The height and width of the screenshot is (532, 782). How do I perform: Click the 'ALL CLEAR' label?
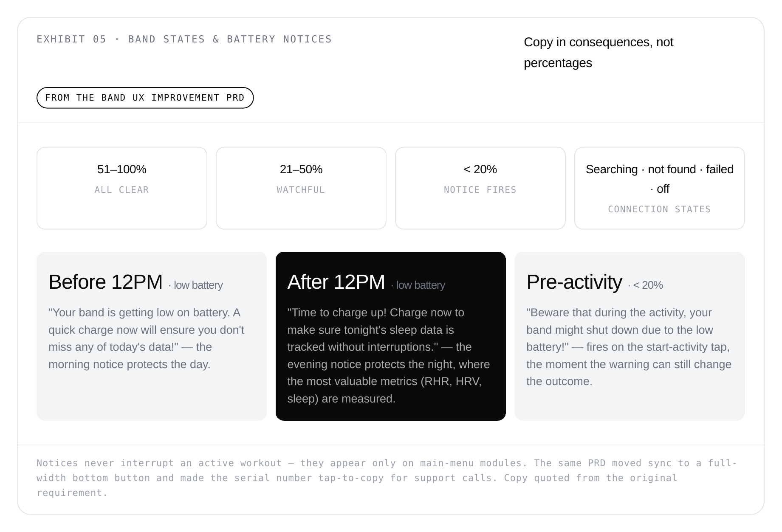pyautogui.click(x=122, y=190)
